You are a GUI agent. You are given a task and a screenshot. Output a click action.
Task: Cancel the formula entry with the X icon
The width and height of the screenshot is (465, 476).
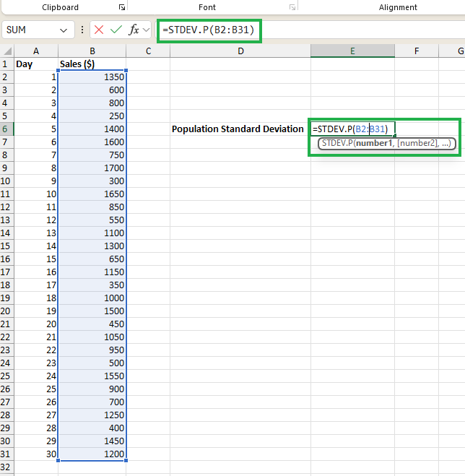[99, 30]
